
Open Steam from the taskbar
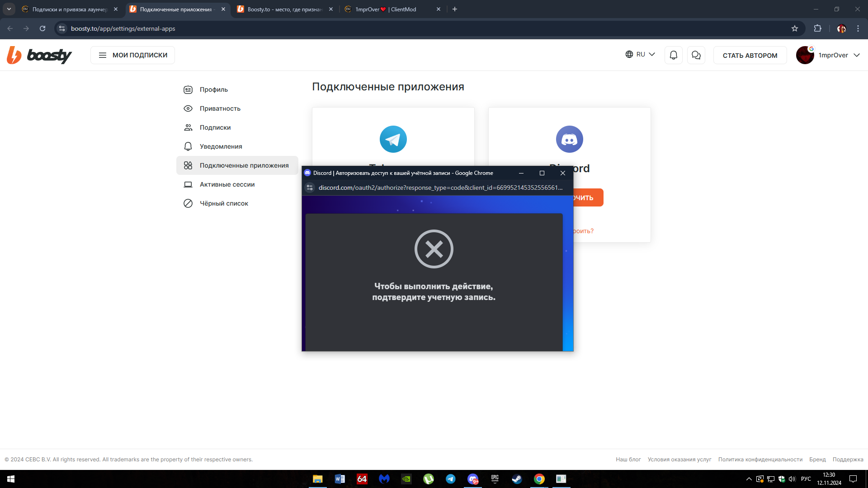(x=517, y=479)
